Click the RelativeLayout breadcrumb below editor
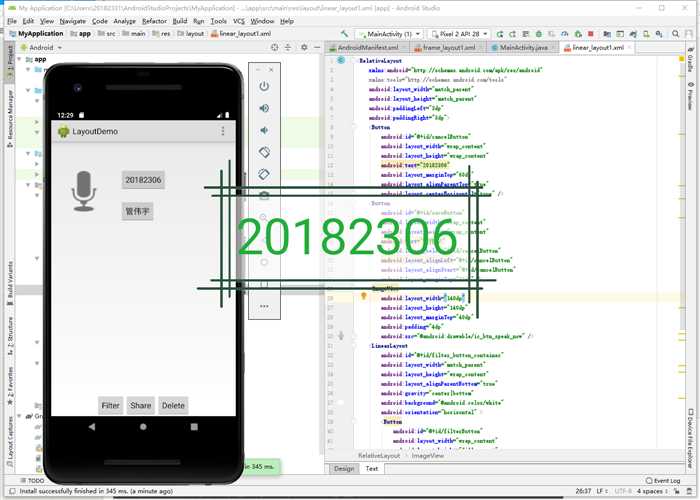 [x=379, y=455]
